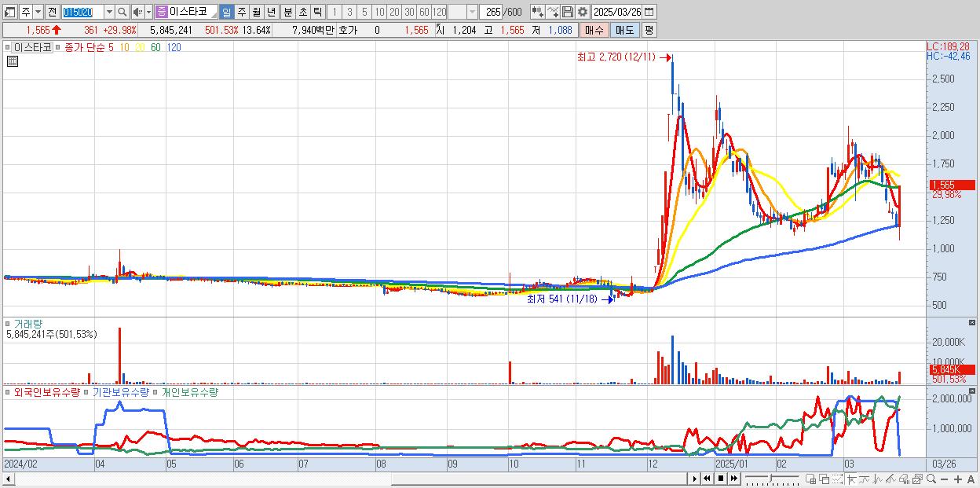This screenshot has width=980, height=488.
Task: Expand the stock code history dropdown
Action: click(x=109, y=12)
